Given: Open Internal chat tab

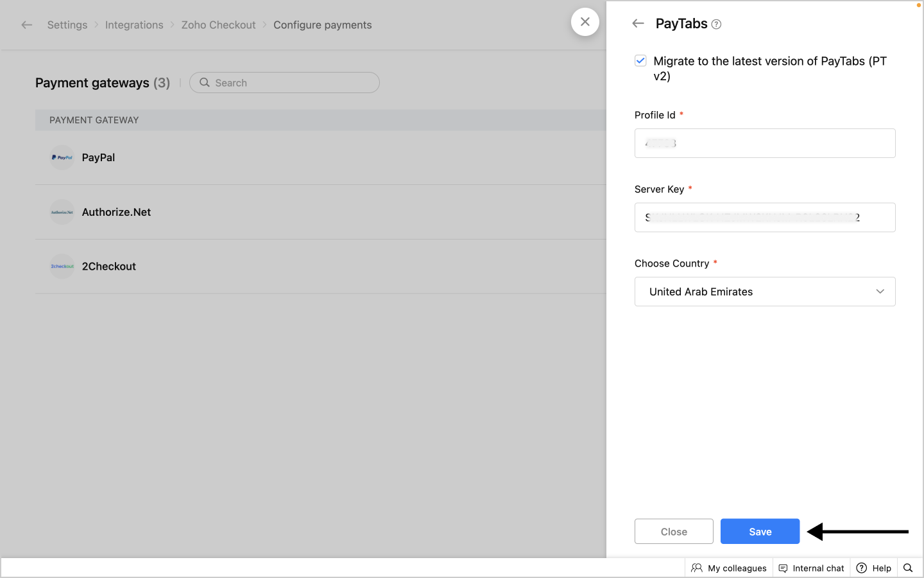Looking at the screenshot, I should (812, 568).
